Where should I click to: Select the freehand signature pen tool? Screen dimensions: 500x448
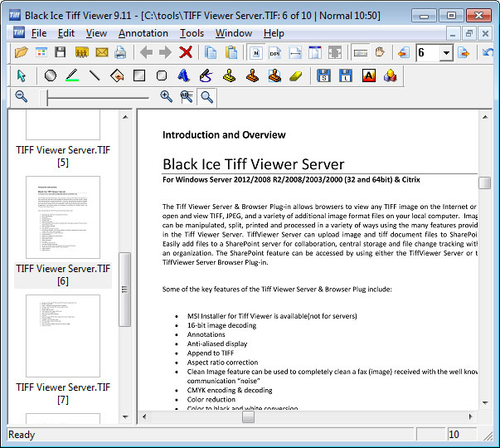pyautogui.click(x=206, y=75)
